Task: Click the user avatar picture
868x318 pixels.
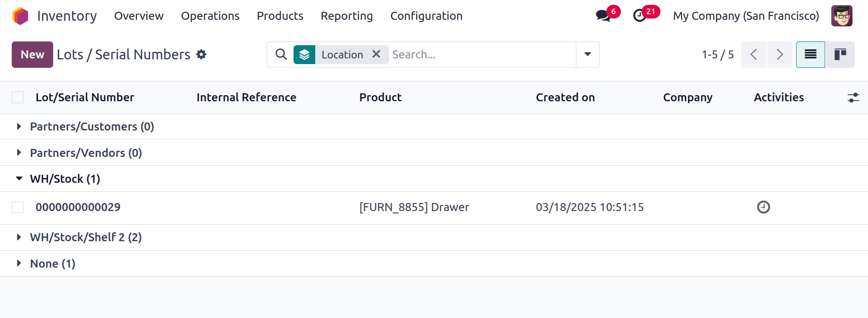Action: 842,16
